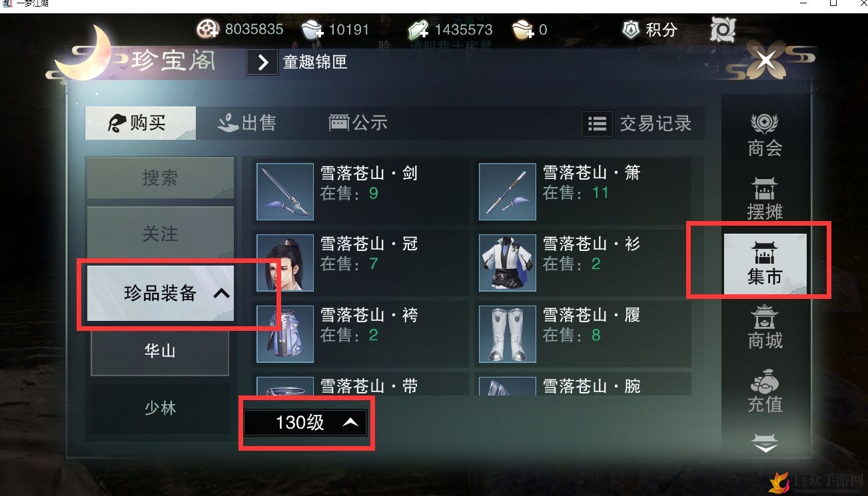Select the 华山 sect filter
This screenshot has width=868, height=496.
tap(160, 351)
